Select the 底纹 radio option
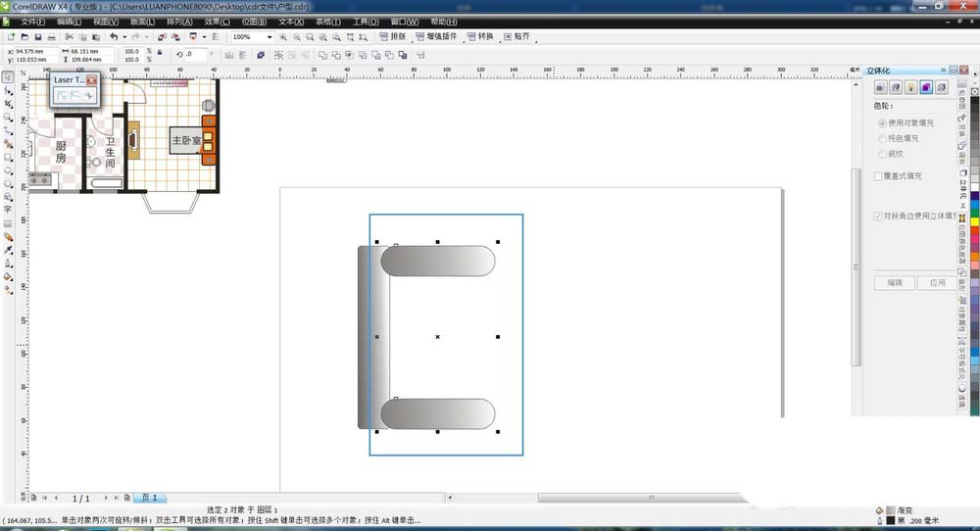This screenshot has height=531, width=980. click(882, 153)
